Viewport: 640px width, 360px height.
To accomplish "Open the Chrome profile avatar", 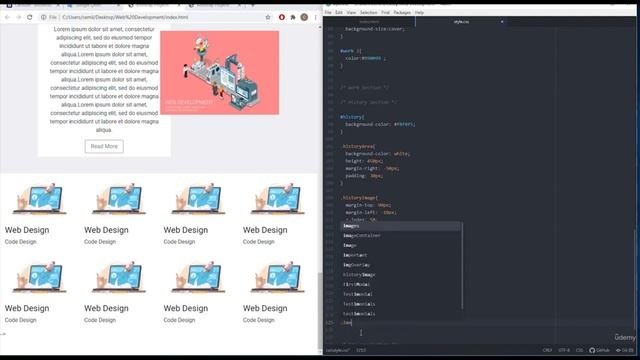I will pos(304,17).
